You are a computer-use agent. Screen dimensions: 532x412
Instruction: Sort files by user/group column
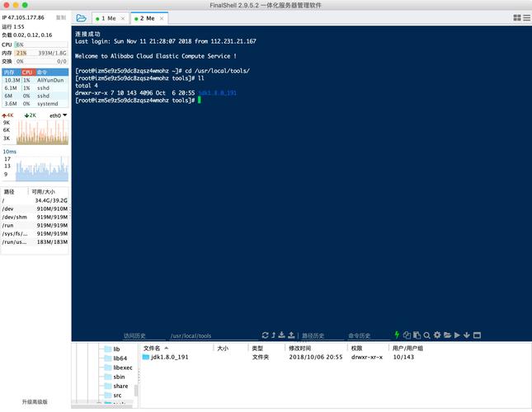(407, 348)
